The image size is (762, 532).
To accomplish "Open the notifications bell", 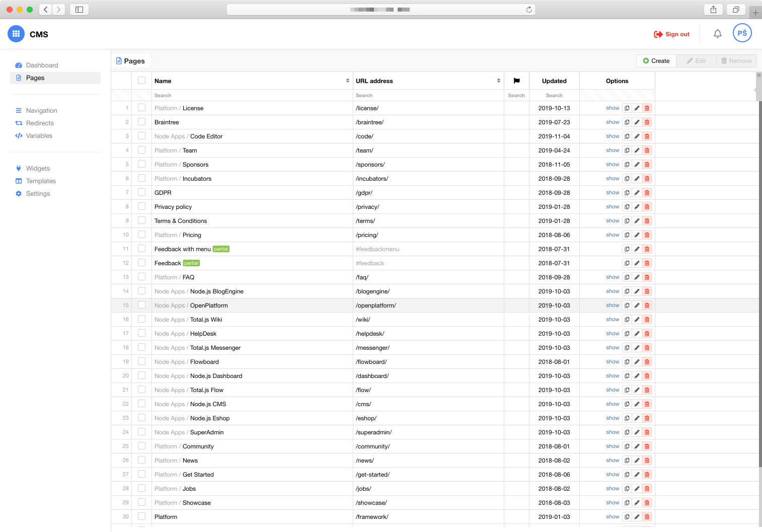I will [718, 34].
